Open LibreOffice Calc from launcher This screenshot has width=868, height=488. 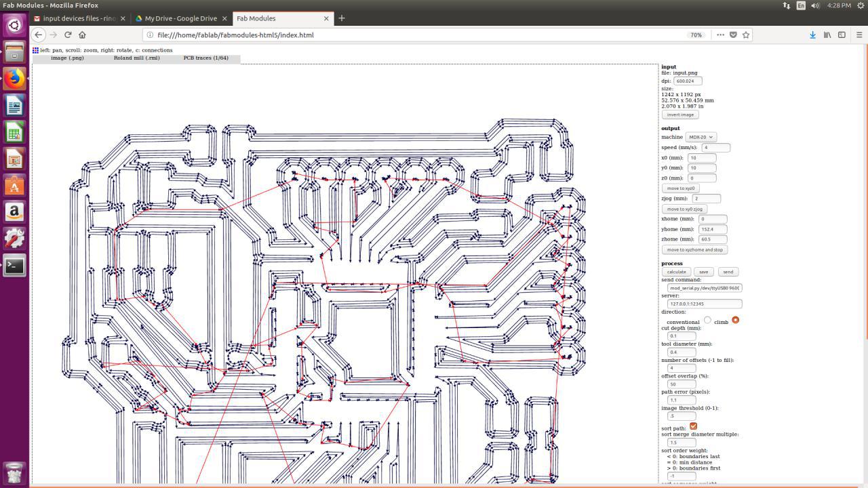14,131
